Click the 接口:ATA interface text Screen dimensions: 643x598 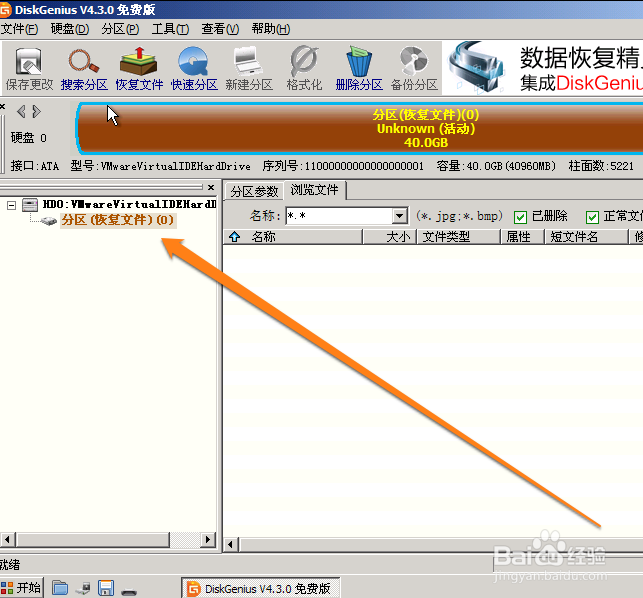click(35, 166)
